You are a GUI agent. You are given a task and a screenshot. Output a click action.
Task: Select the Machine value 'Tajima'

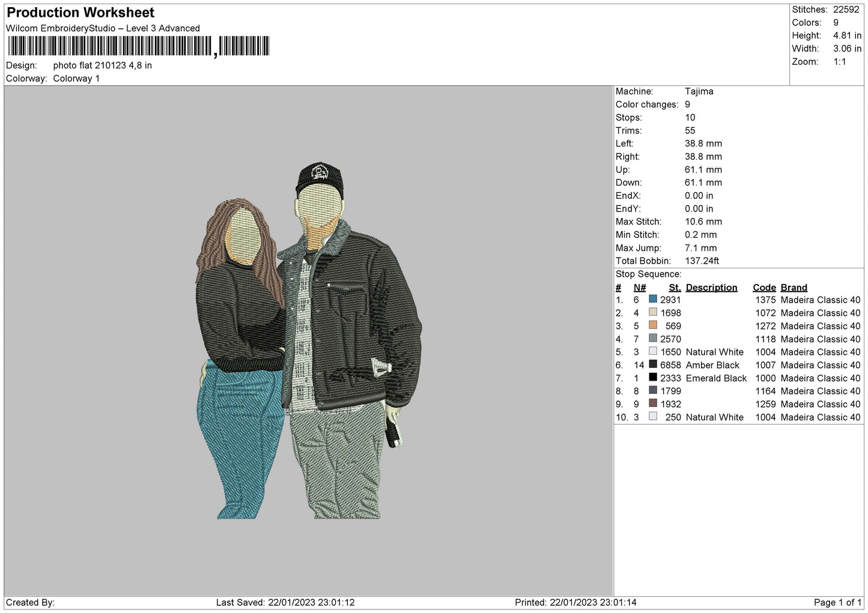pyautogui.click(x=699, y=91)
